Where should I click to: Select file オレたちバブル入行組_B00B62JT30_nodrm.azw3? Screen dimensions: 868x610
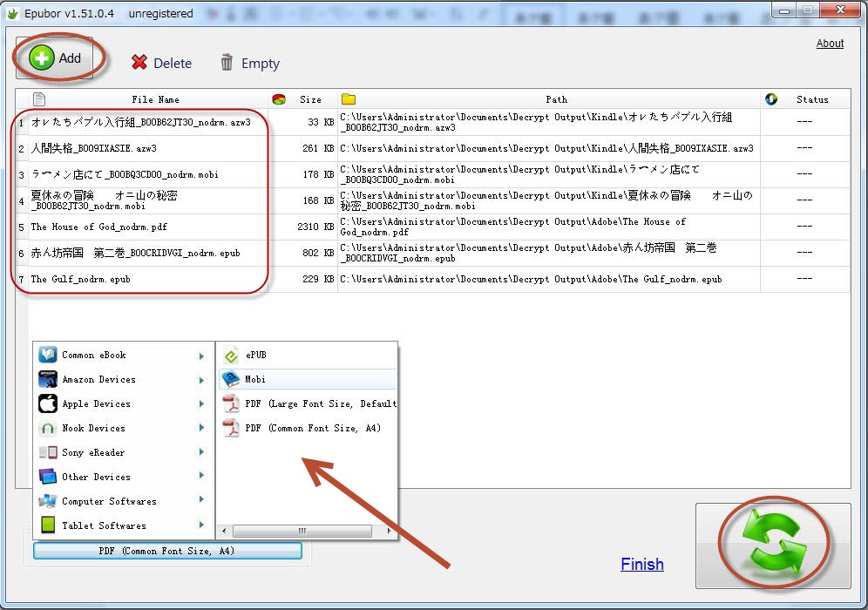point(140,122)
